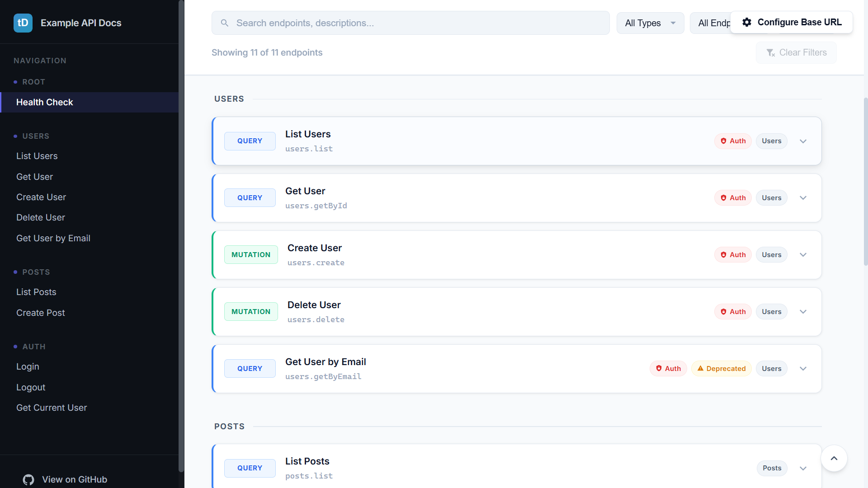
Task: Click the users.delete path text
Action: point(316,319)
